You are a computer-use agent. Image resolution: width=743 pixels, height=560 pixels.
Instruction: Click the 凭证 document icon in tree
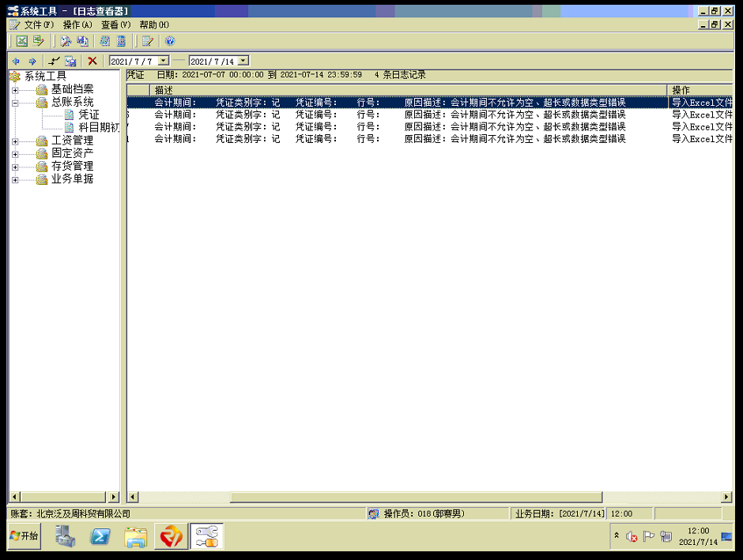(70, 115)
